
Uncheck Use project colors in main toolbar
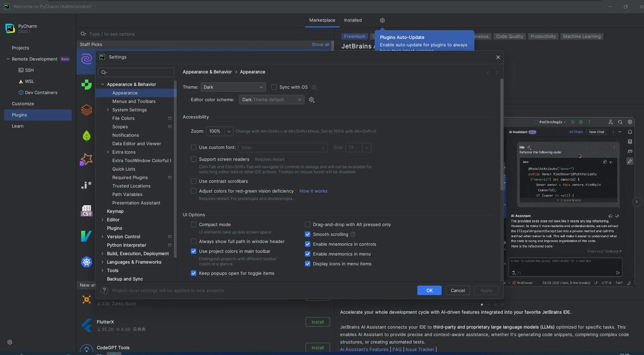point(194,251)
